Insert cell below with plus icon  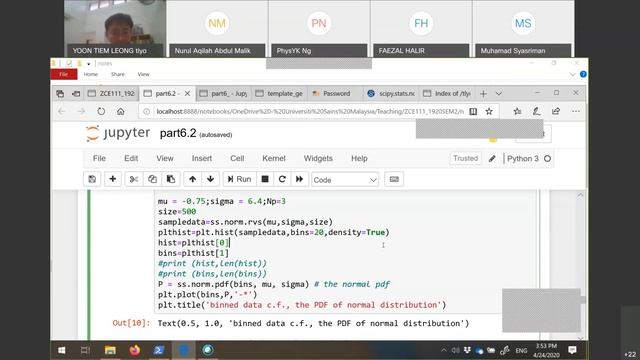coord(113,179)
